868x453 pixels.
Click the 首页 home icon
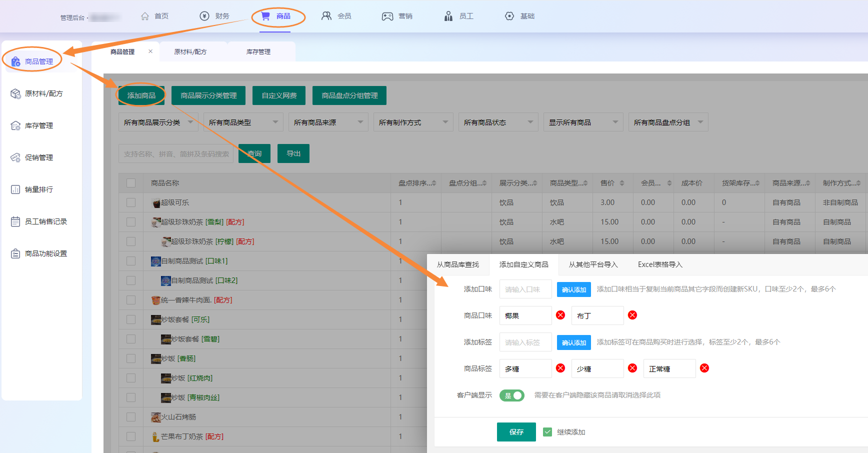click(x=145, y=16)
